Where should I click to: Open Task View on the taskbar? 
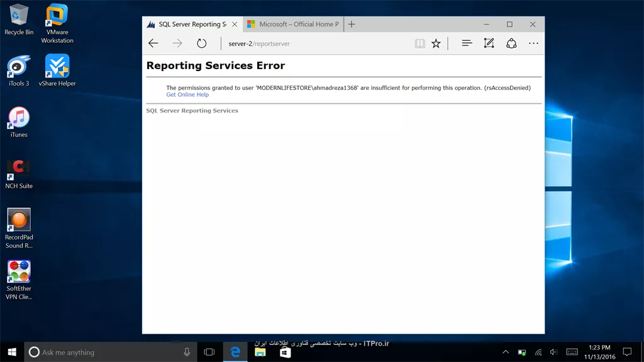(209, 352)
